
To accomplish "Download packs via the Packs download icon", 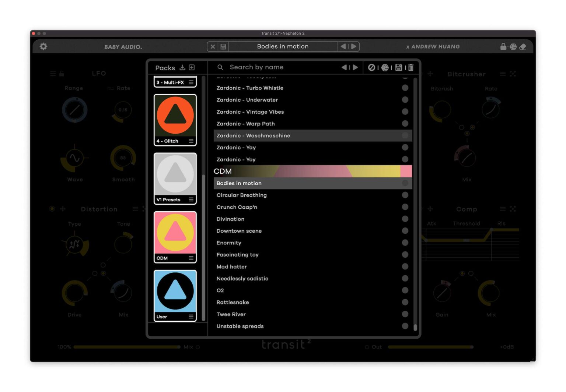I will [x=182, y=67].
